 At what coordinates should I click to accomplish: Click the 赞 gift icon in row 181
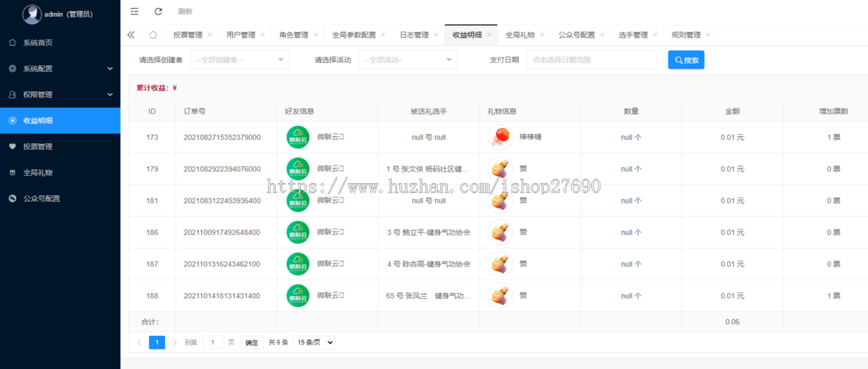500,200
